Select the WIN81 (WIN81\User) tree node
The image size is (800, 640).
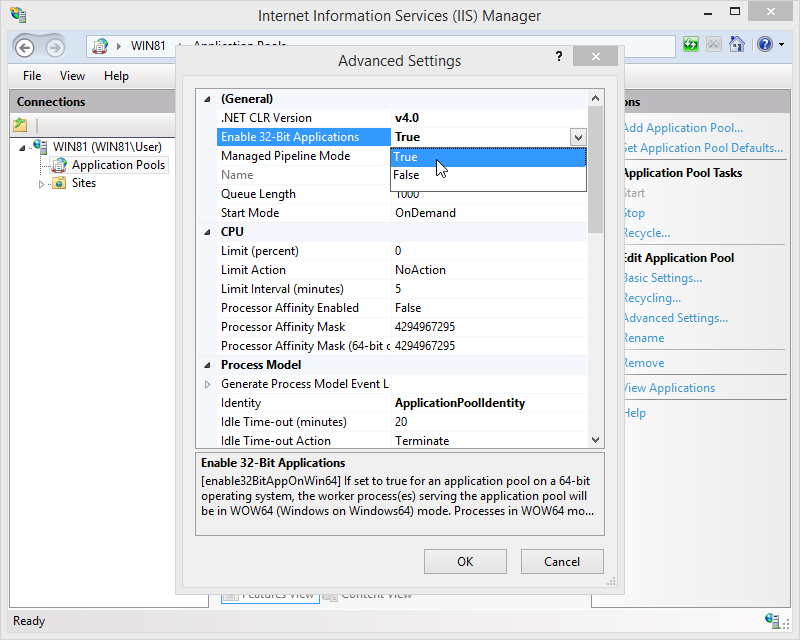point(107,146)
